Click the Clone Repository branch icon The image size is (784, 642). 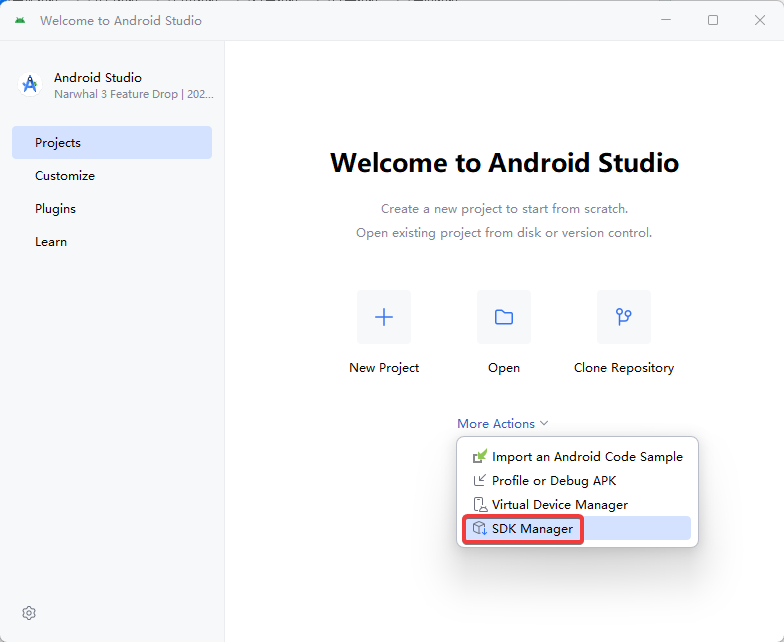(624, 317)
